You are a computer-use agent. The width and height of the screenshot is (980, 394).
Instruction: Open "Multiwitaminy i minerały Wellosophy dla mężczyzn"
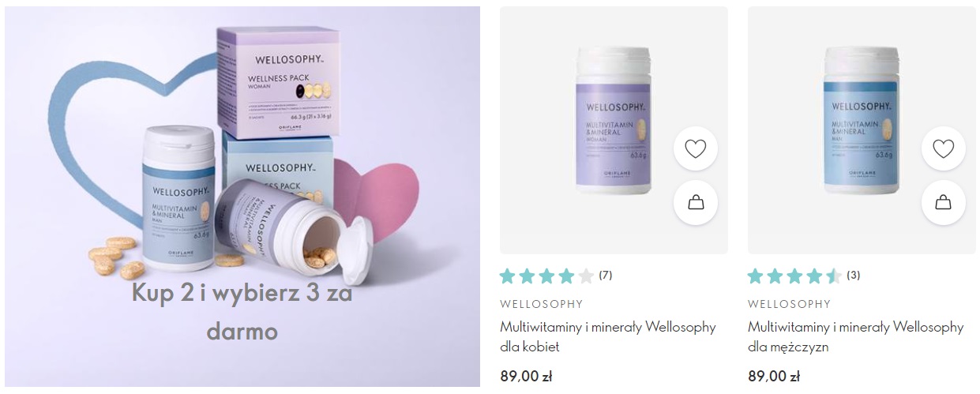[856, 336]
